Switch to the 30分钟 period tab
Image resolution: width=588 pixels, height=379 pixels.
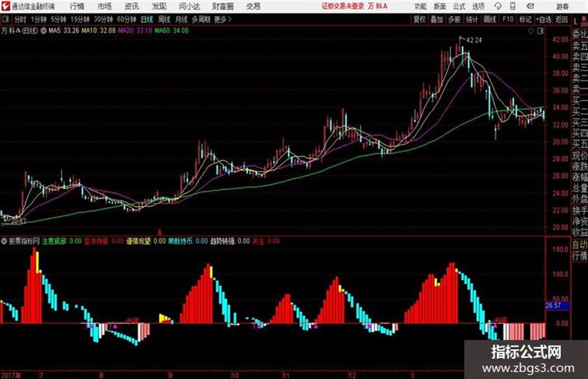pos(103,19)
